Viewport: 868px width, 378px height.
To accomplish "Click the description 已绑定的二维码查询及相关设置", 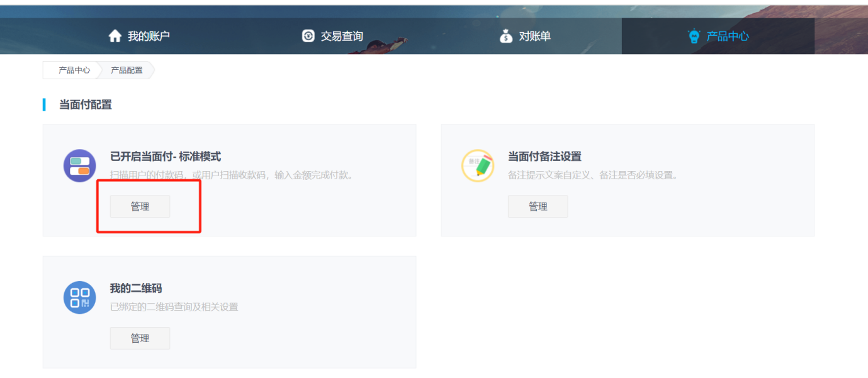I will pyautogui.click(x=174, y=307).
